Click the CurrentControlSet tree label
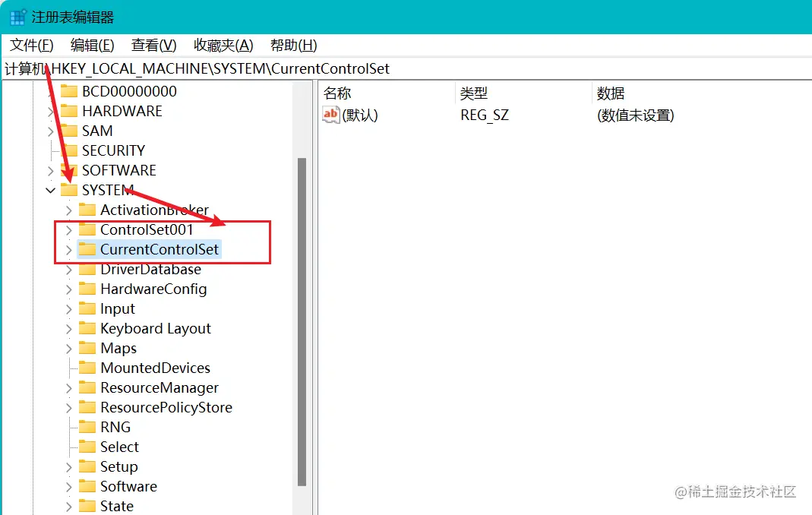 pyautogui.click(x=160, y=249)
